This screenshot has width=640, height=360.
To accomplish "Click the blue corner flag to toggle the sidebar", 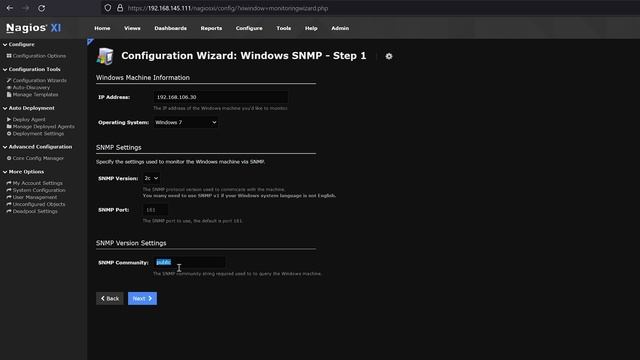I will click(91, 42).
